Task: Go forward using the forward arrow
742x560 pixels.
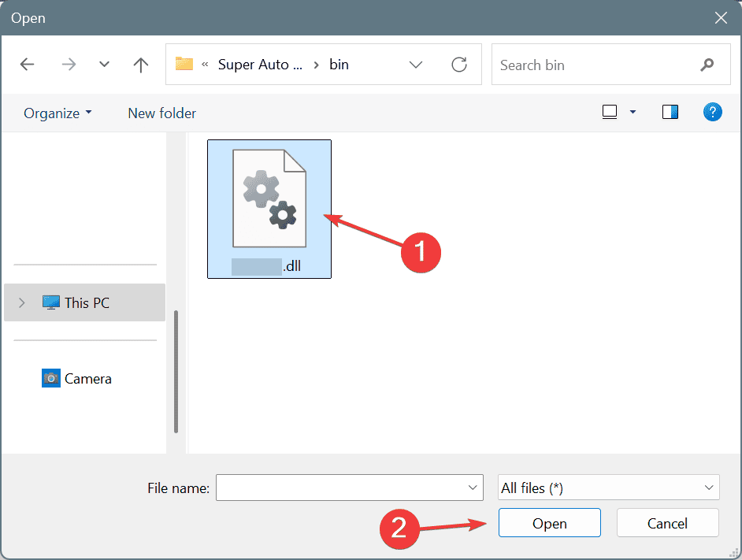Action: click(69, 65)
